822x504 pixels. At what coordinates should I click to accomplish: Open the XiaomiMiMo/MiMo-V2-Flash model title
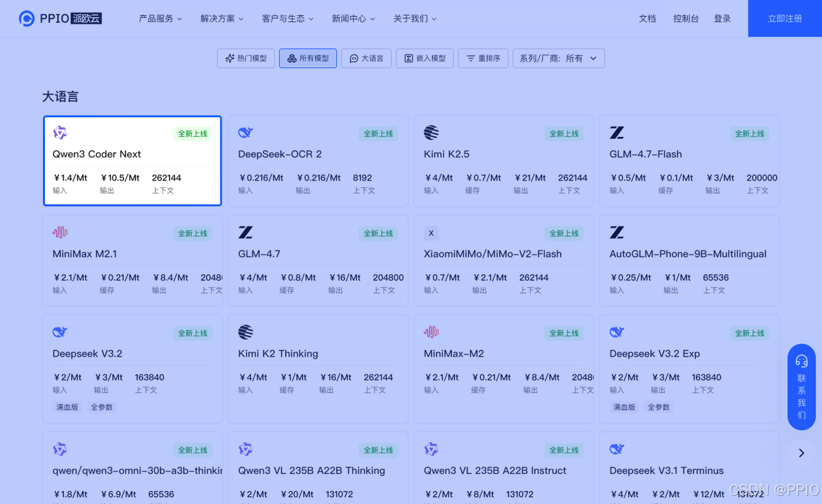(493, 254)
